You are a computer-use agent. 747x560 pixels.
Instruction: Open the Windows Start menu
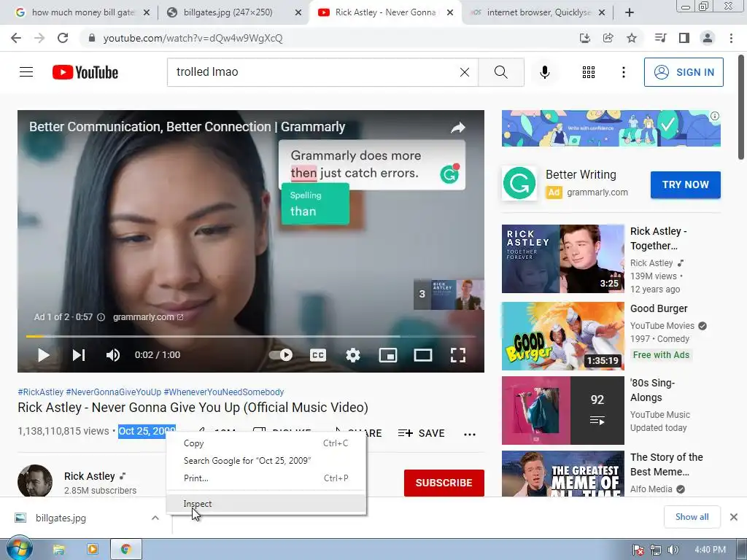19,549
